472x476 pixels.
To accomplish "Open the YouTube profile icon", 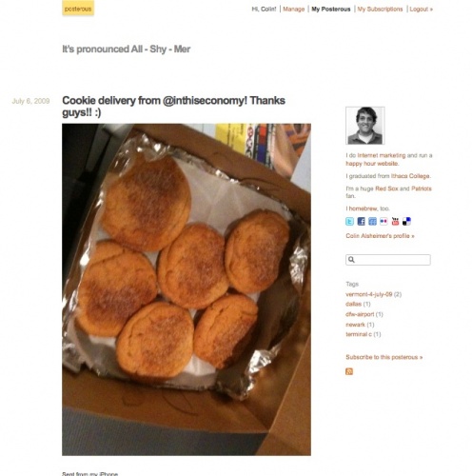I will click(x=395, y=221).
